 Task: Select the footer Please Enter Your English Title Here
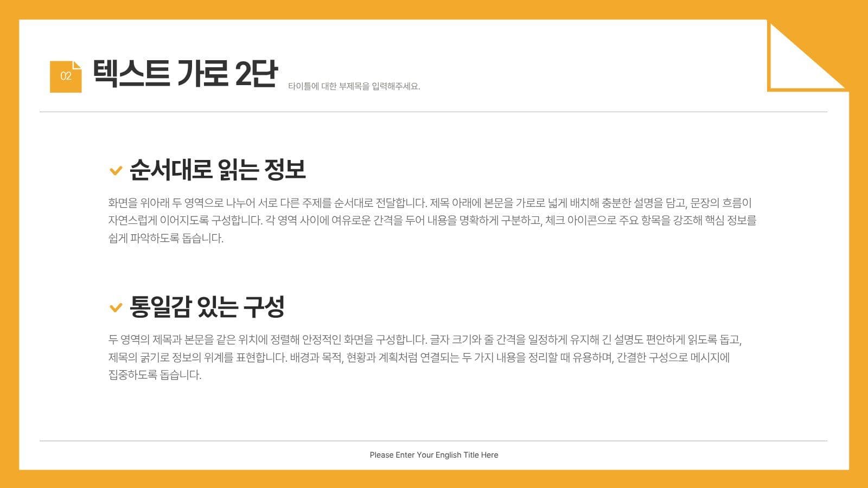[x=434, y=455]
